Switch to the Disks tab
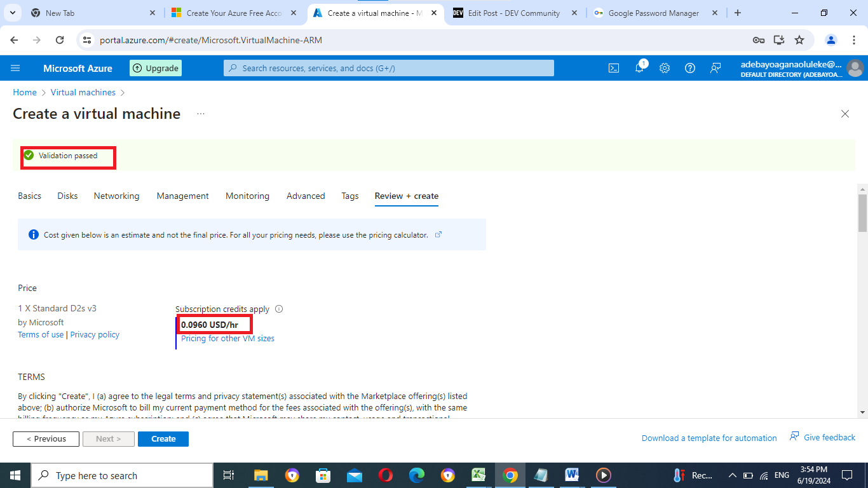 pyautogui.click(x=67, y=196)
